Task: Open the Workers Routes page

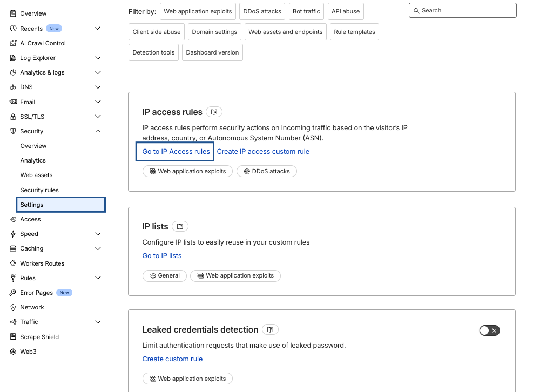Action: pos(42,263)
